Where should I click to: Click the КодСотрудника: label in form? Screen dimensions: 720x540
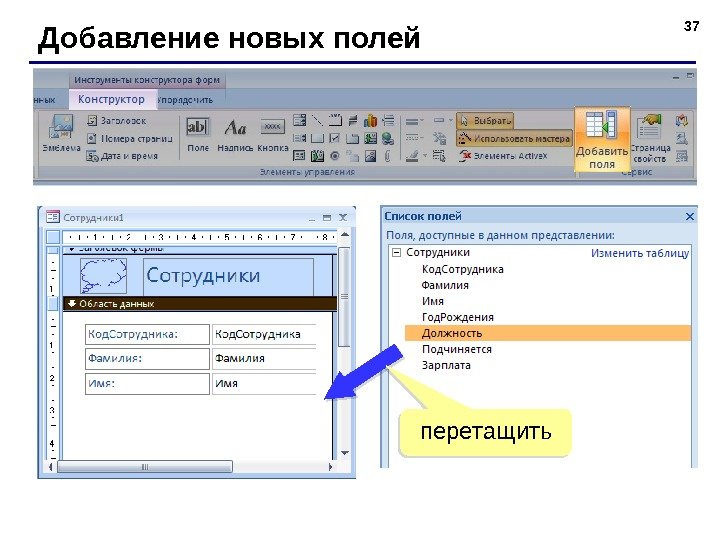coord(147,334)
